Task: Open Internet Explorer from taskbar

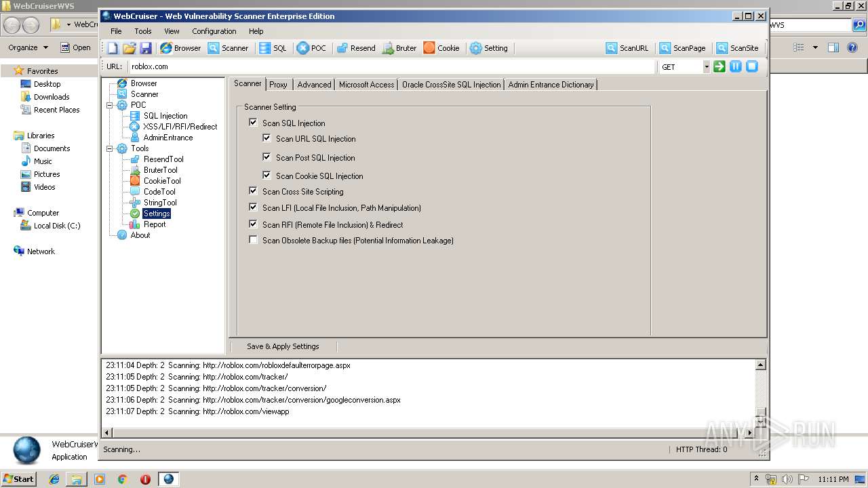Action: (54, 479)
